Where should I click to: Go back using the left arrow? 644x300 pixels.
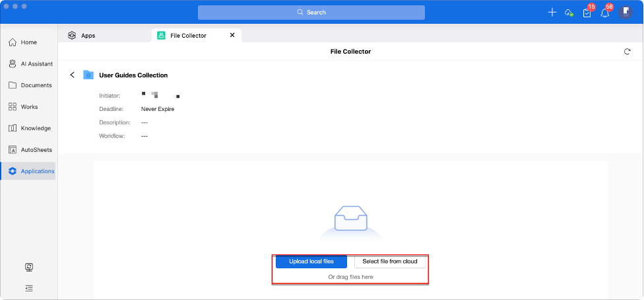(73, 75)
